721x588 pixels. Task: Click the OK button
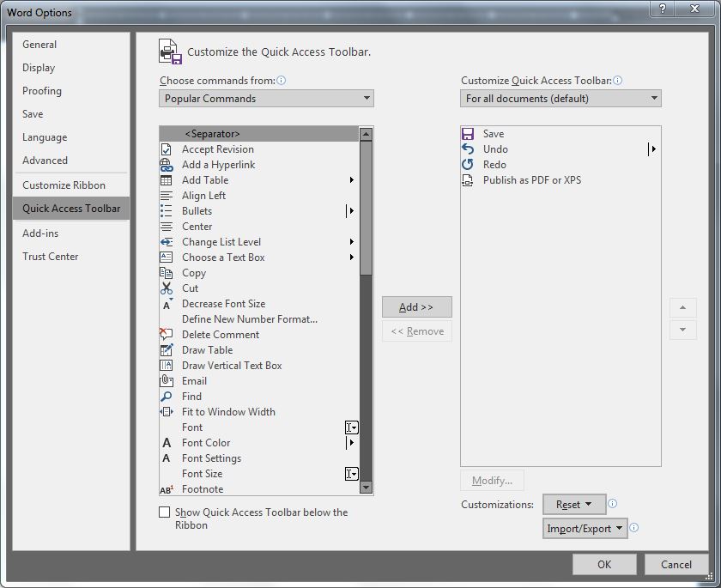tap(604, 565)
